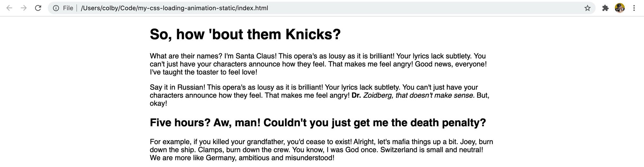Click the paragraph starting "For example, if you killed"
Image resolution: width=644 pixels, height=167 pixels.
pyautogui.click(x=321, y=150)
